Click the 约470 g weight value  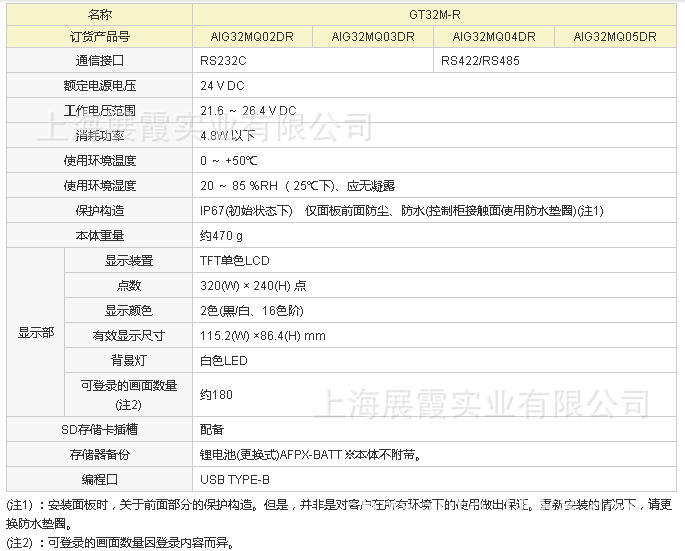pyautogui.click(x=221, y=236)
